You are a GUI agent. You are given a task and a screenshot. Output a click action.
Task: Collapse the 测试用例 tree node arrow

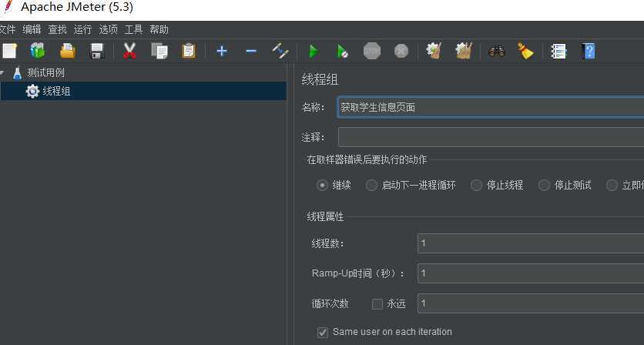coord(2,73)
